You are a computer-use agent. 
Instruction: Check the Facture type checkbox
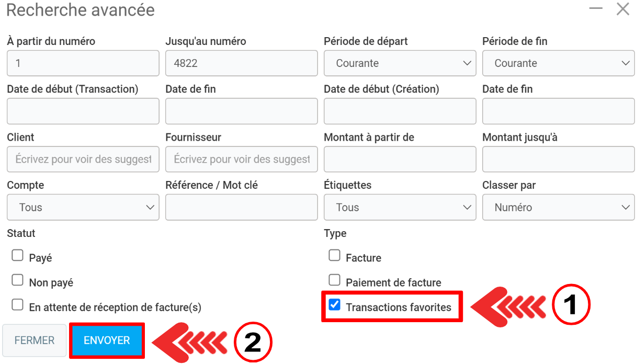pos(334,255)
